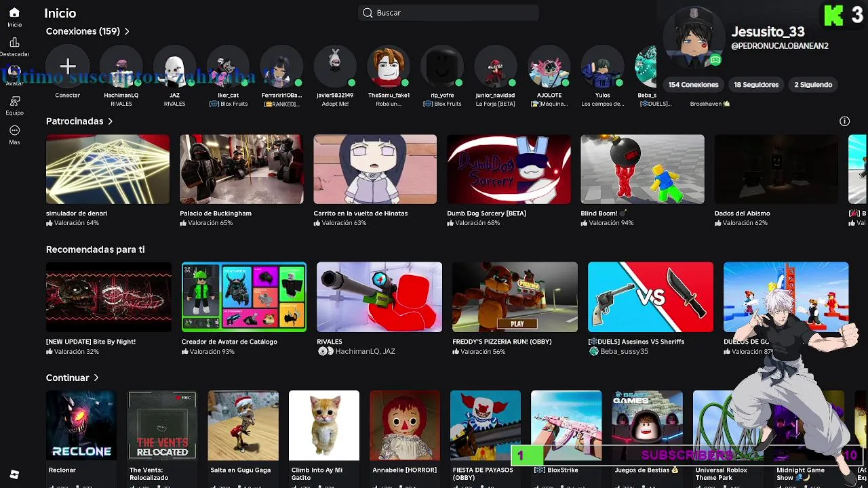
Task: Open the Reclonar game thumbnail
Action: (81, 426)
